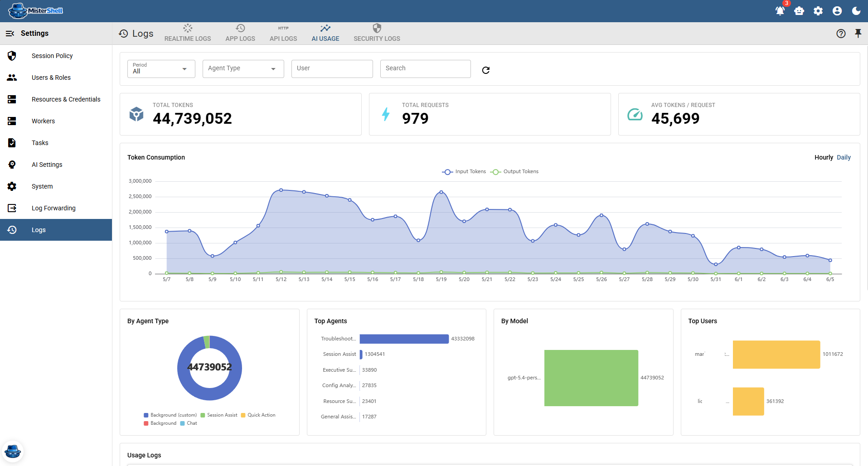Refresh the AI usage data
Image resolution: width=868 pixels, height=466 pixels.
(486, 70)
